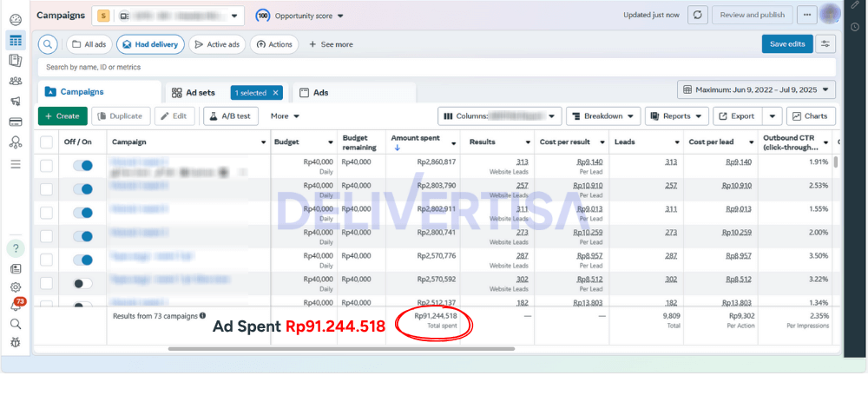Select the All ads filter

[x=89, y=44]
